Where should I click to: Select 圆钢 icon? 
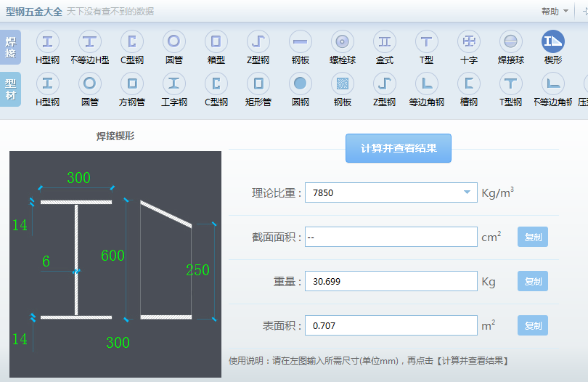point(301,84)
